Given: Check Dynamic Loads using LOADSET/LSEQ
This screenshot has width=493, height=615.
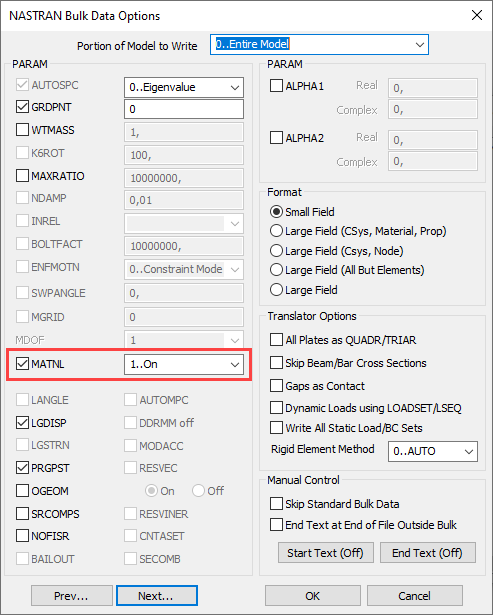Looking at the screenshot, I should pyautogui.click(x=276, y=408).
